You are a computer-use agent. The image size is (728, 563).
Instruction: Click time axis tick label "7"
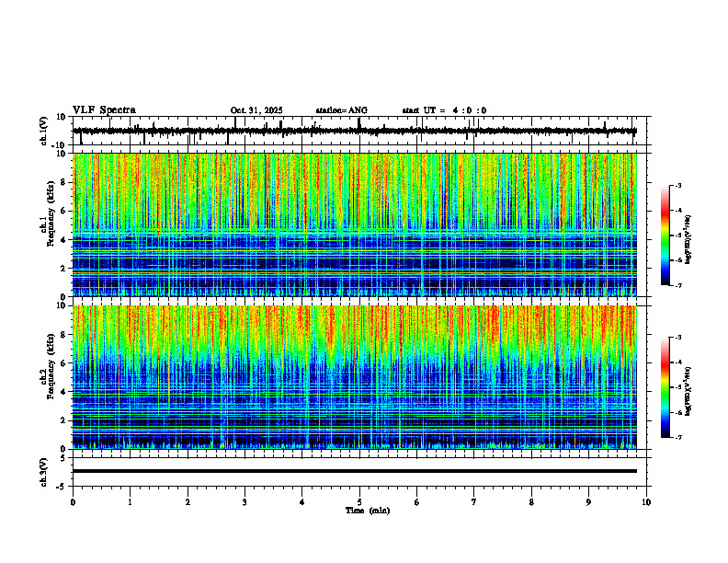(474, 502)
